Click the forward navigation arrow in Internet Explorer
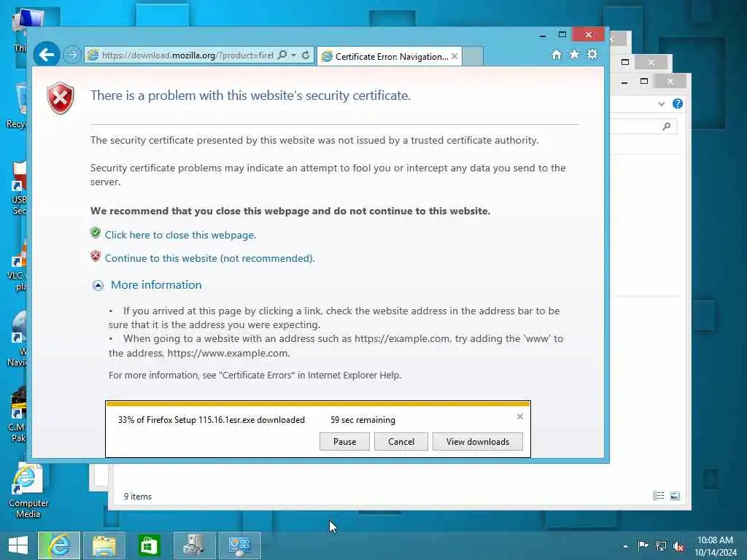Screen dimensions: 747x560 coord(72,55)
